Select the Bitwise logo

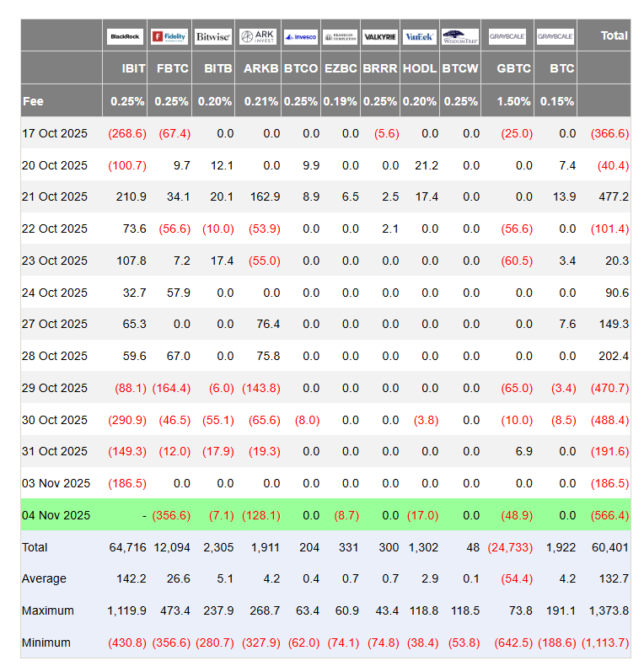(213, 36)
